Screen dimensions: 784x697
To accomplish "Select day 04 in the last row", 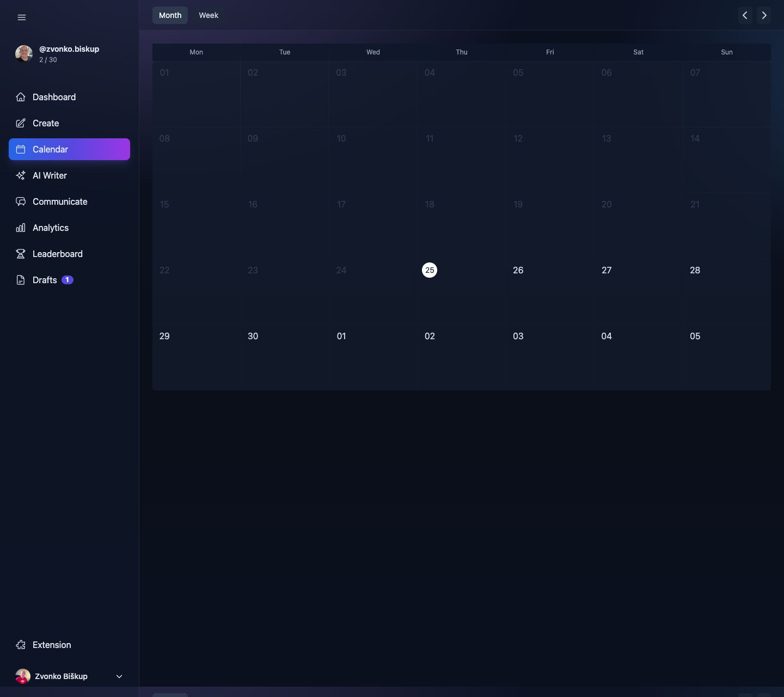I will click(607, 336).
